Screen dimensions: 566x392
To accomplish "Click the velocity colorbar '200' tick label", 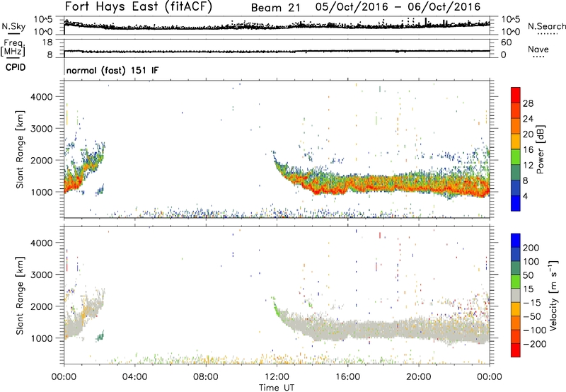I will (x=531, y=248).
